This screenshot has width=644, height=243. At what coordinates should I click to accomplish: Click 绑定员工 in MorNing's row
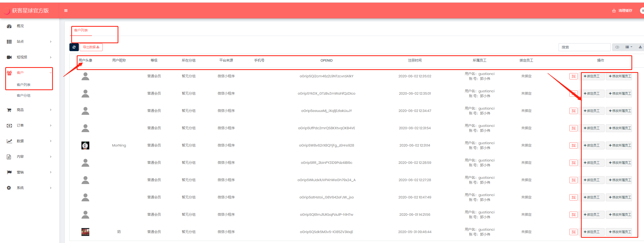pyautogui.click(x=592, y=145)
